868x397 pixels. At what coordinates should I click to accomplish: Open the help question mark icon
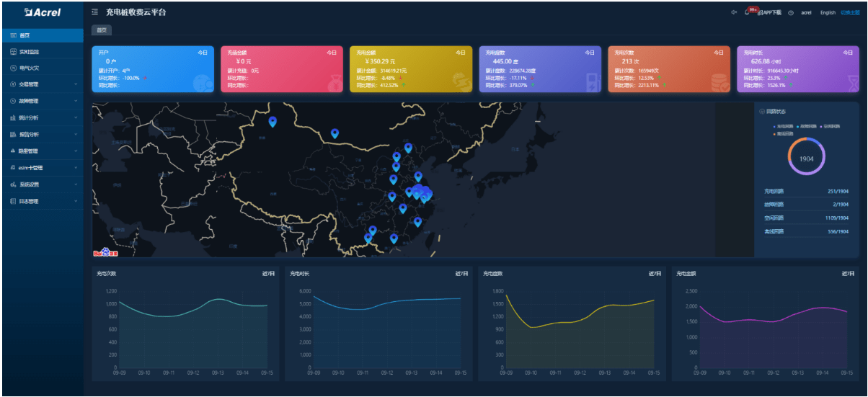tap(791, 12)
